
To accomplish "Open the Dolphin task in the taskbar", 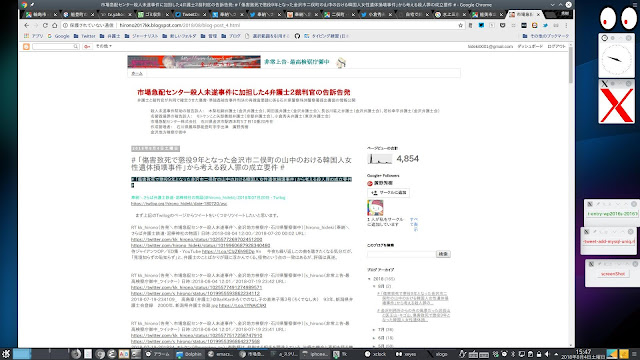I will click(189, 354).
